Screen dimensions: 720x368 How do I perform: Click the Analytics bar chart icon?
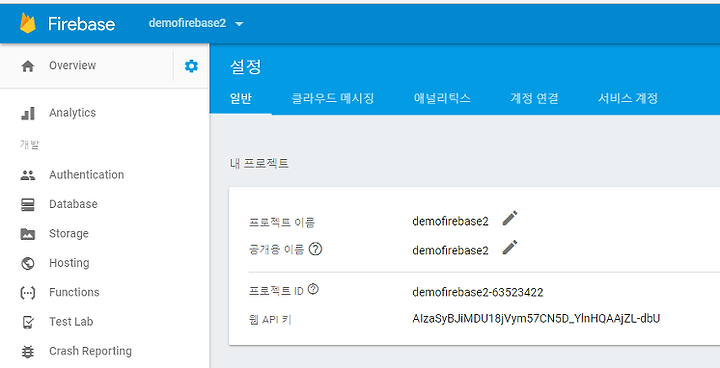click(28, 113)
